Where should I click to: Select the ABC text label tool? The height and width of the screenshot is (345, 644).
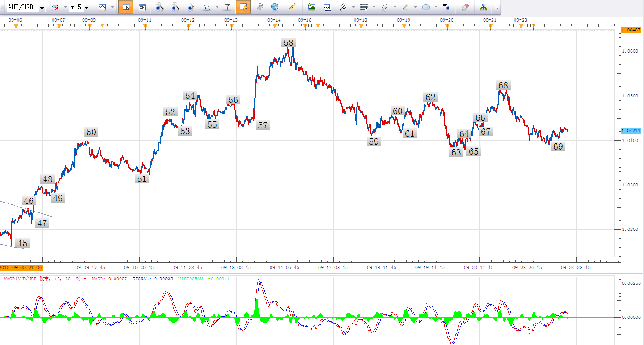coord(446,7)
